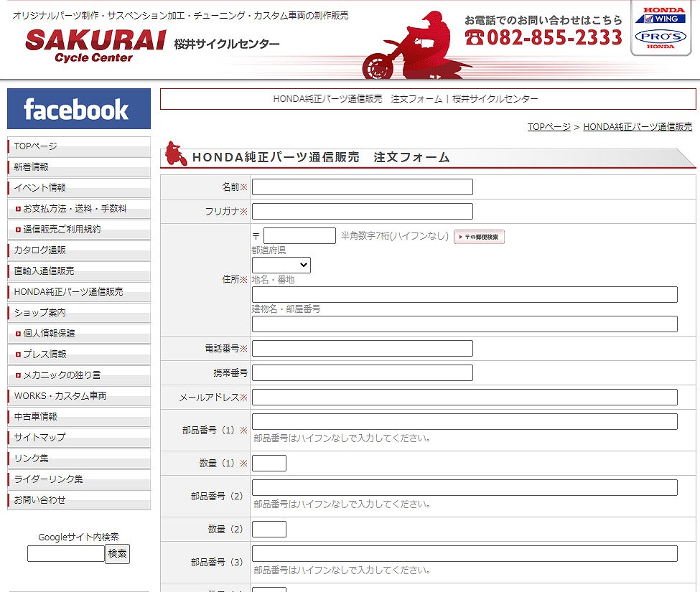Focus the 地名・番地 address field
The width and height of the screenshot is (700, 592).
pyautogui.click(x=465, y=294)
